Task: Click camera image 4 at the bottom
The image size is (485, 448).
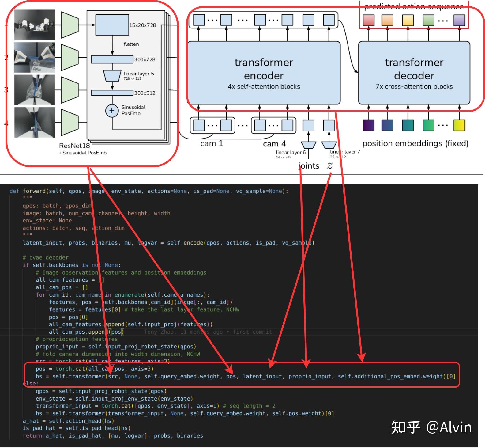Action: [x=35, y=122]
